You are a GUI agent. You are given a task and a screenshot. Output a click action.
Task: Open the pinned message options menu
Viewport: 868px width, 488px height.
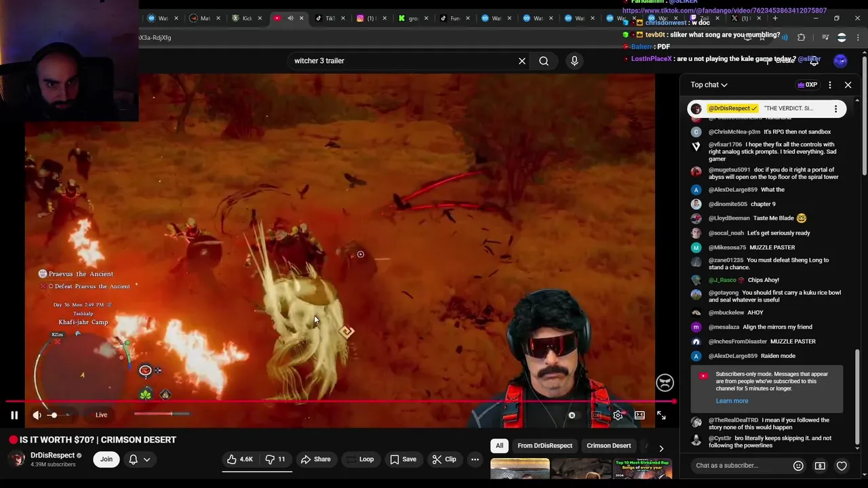point(835,108)
